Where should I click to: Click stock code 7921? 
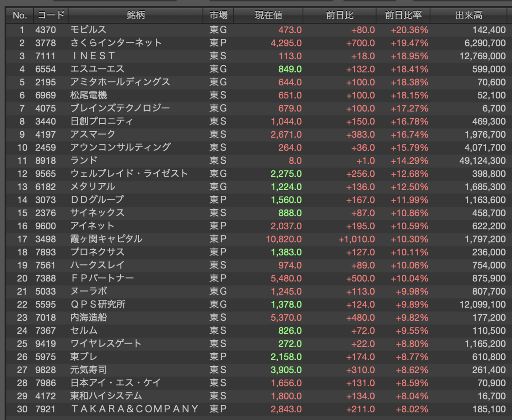[x=45, y=409]
